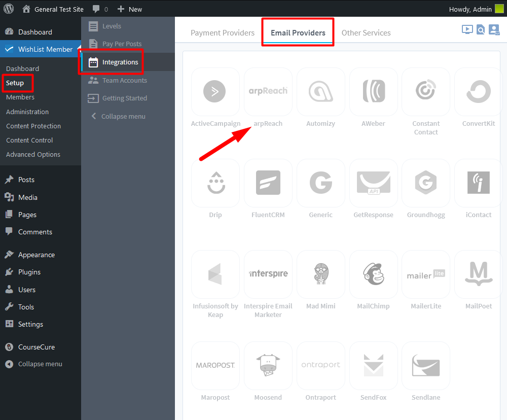The width and height of the screenshot is (507, 420).
Task: Open the Maropost integration logo
Action: [x=215, y=366]
